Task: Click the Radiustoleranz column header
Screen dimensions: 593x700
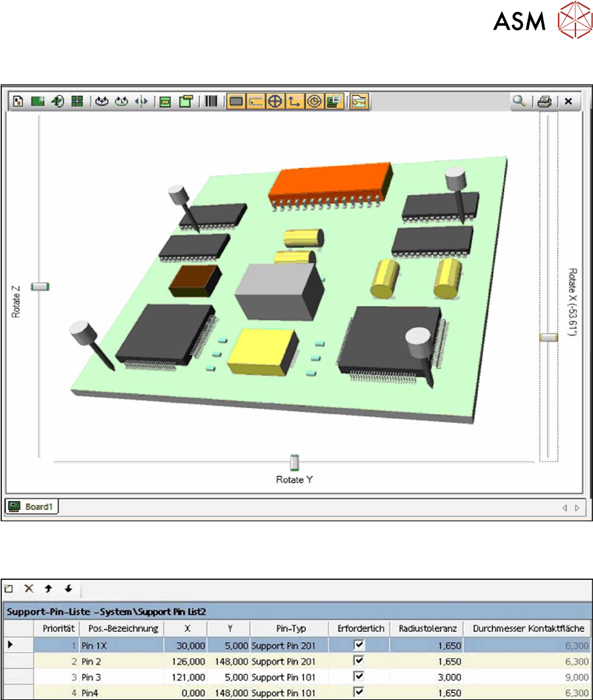Action: click(427, 629)
